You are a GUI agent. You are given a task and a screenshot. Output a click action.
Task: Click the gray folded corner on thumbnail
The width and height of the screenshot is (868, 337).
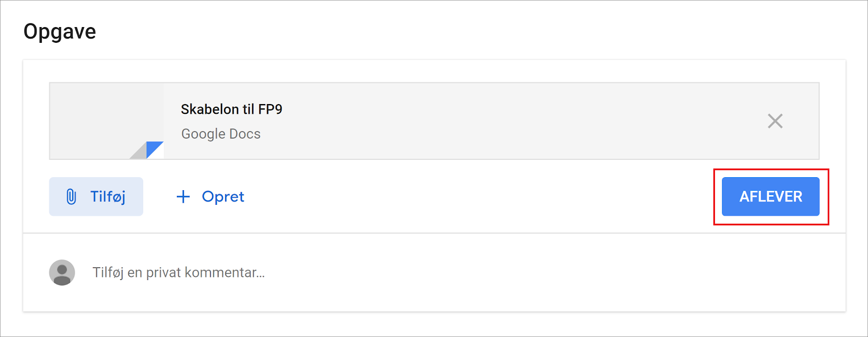click(139, 152)
